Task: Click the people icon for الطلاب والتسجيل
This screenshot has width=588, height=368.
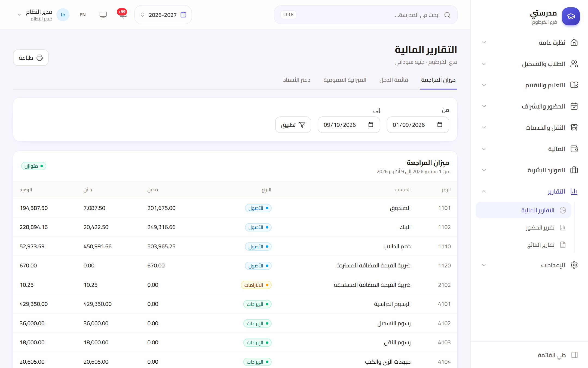Action: point(574,64)
